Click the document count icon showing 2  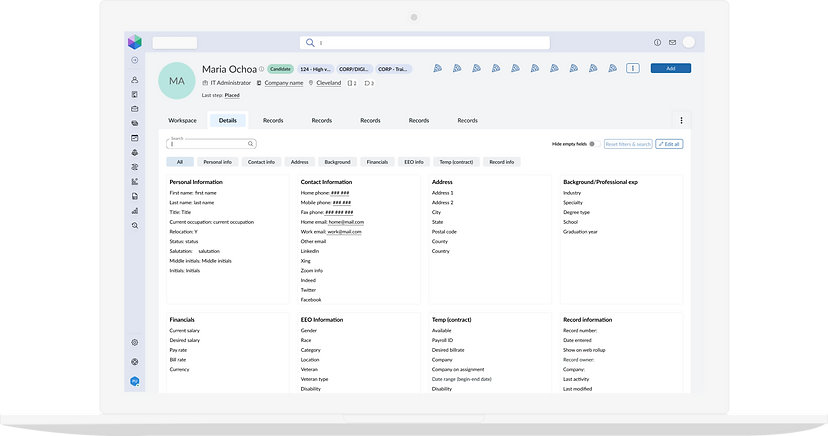pyautogui.click(x=352, y=83)
